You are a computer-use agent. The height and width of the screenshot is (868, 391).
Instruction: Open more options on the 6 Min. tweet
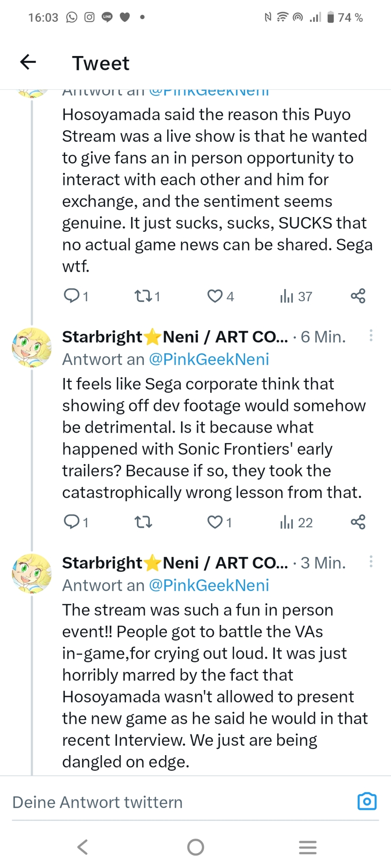point(371,335)
